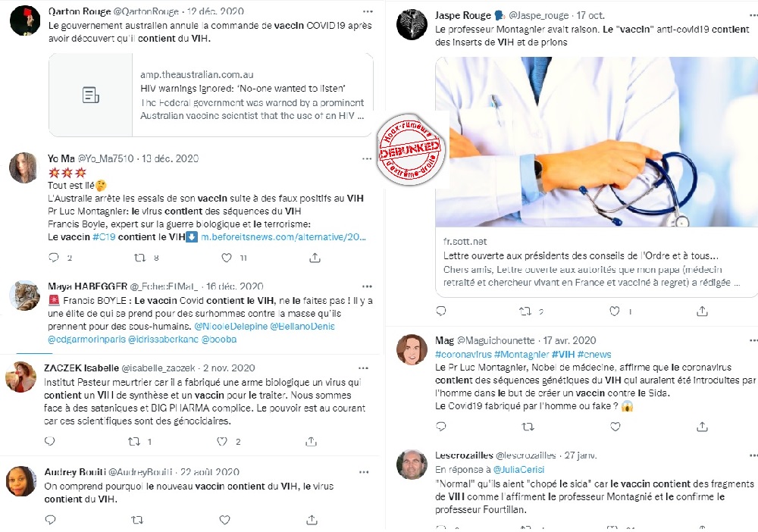The width and height of the screenshot is (758, 532).
Task: Like the Mag coronavirus tweet
Action: [615, 427]
